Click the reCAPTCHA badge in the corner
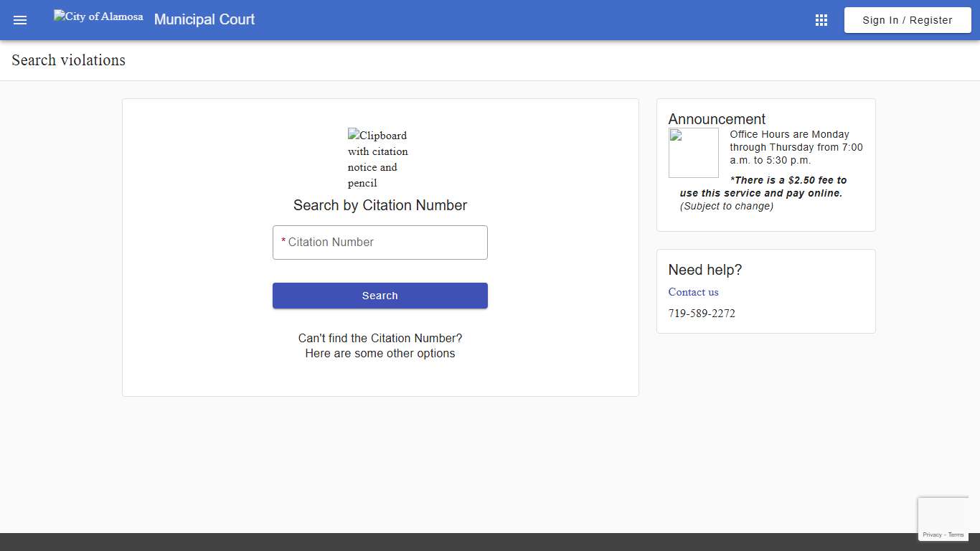Viewport: 980px width, 551px height. [x=943, y=519]
